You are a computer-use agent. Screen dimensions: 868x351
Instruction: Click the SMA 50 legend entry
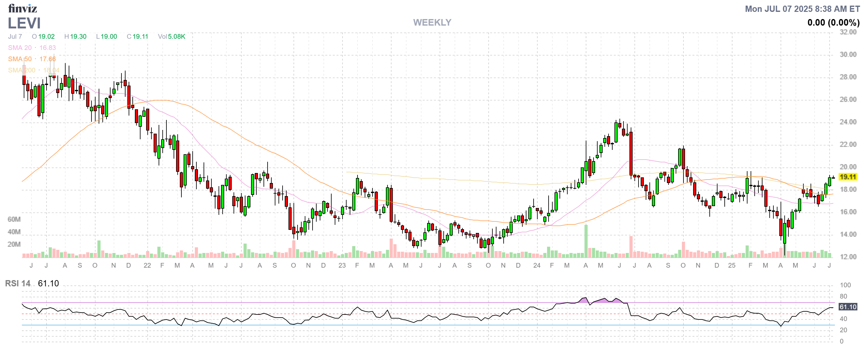[x=32, y=59]
